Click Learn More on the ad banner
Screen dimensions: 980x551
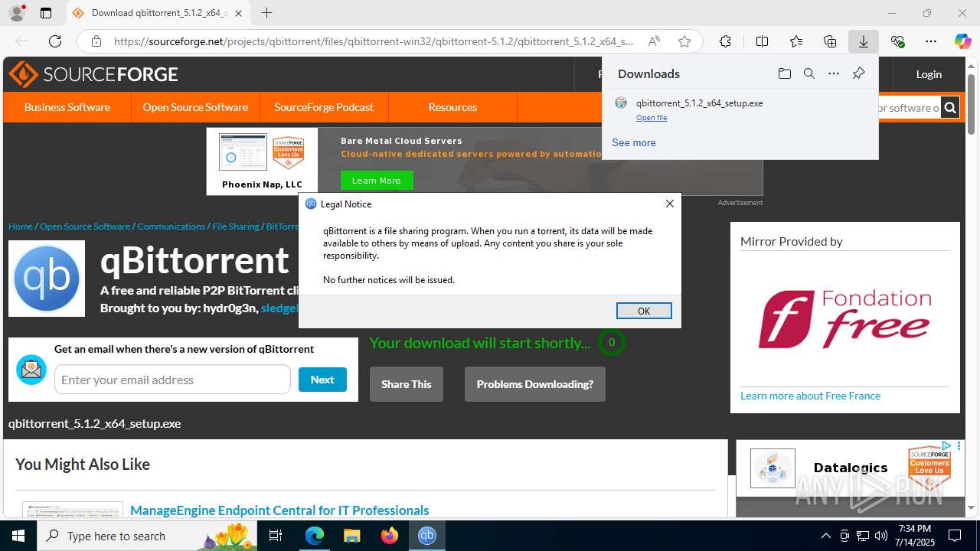tap(376, 181)
